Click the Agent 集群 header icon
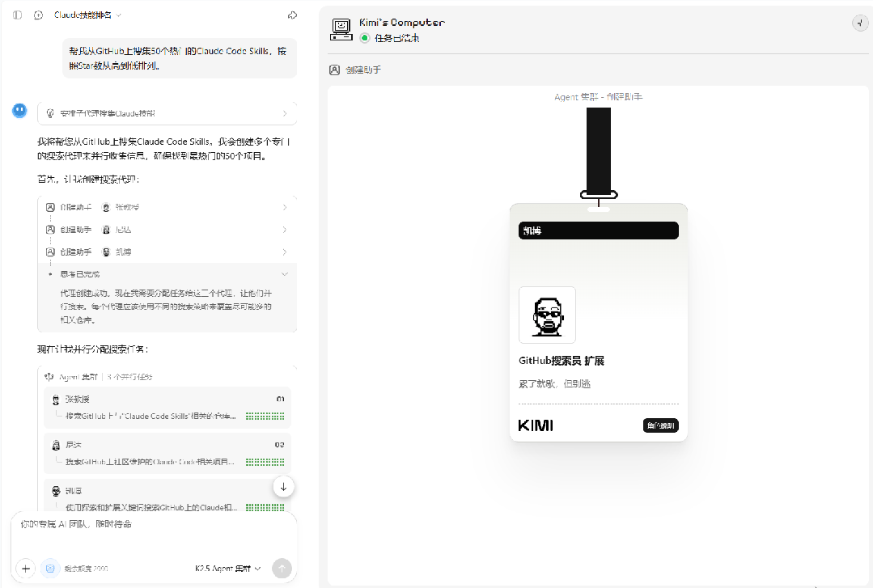The height and width of the screenshot is (588, 873). pyautogui.click(x=49, y=376)
